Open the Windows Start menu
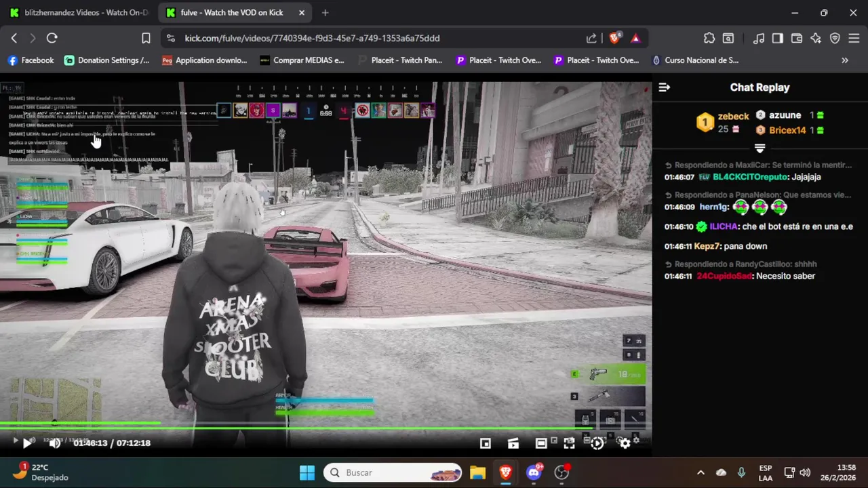Screen dimensions: 868x488 coord(307,472)
